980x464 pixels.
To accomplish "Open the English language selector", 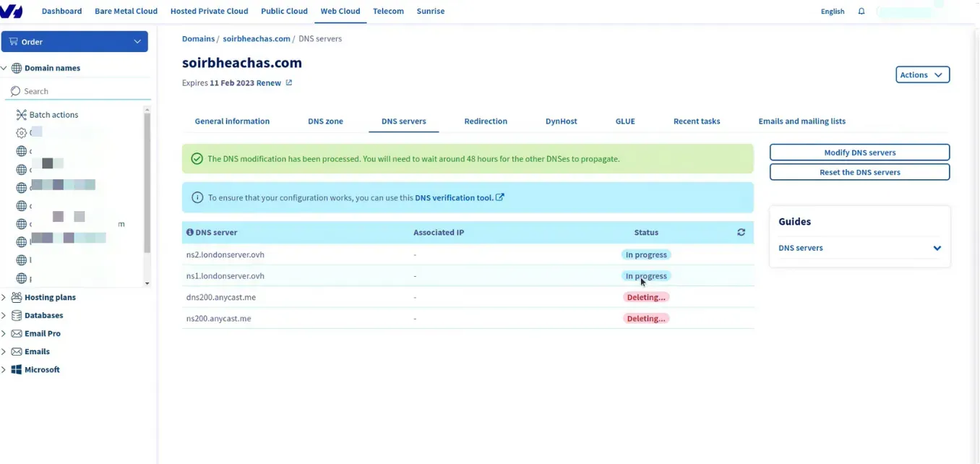I will click(833, 11).
